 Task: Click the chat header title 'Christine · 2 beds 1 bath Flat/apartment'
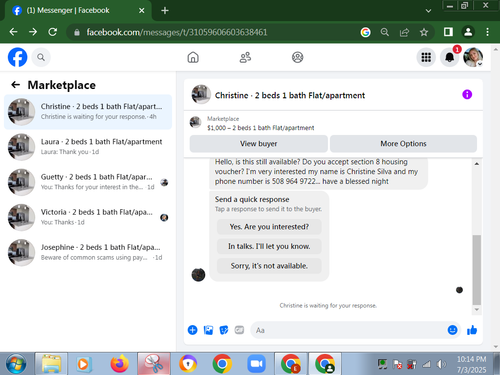pyautogui.click(x=290, y=95)
